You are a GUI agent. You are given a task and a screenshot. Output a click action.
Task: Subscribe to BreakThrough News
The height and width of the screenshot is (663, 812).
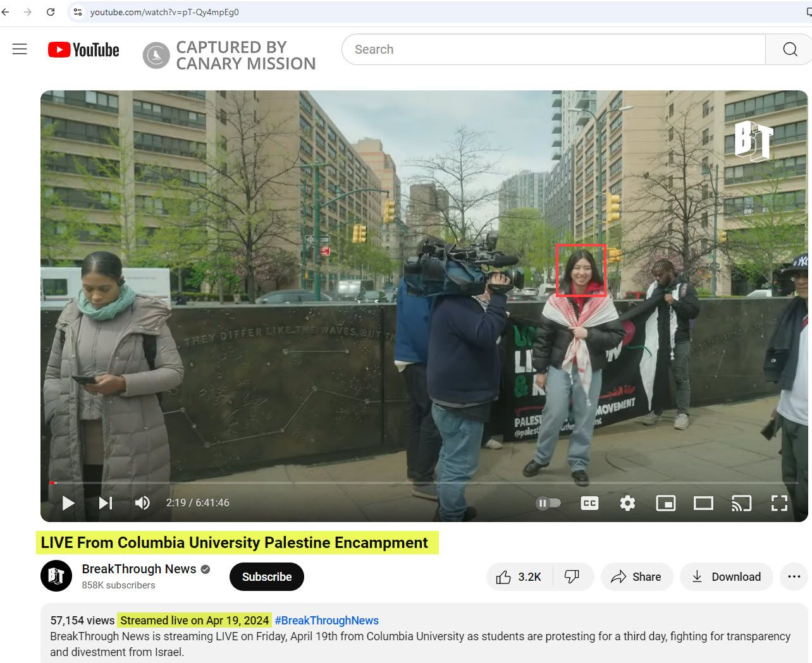[266, 577]
